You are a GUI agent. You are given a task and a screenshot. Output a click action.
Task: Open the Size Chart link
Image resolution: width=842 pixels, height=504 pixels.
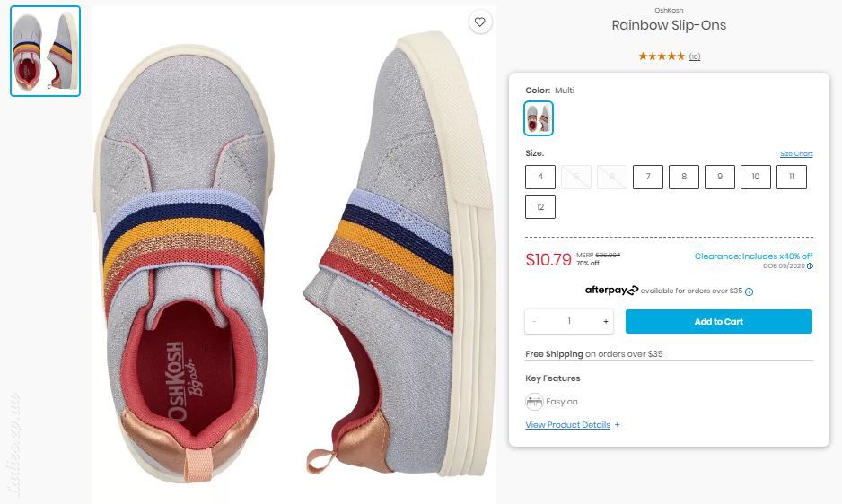click(796, 154)
